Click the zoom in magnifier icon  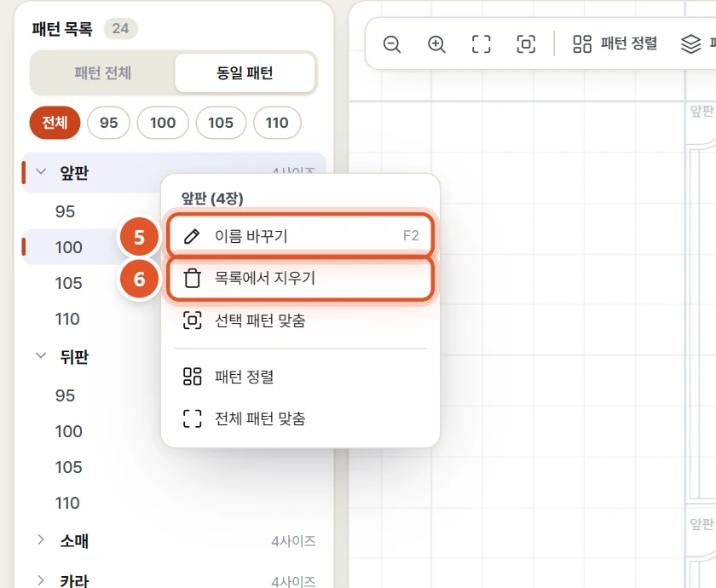pos(436,44)
